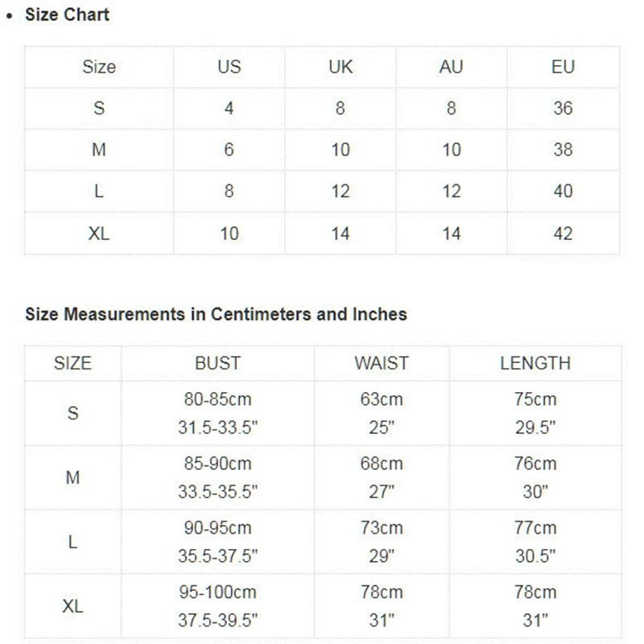Click the EU column header
Image resolution: width=644 pixels, height=644 pixels.
pyautogui.click(x=563, y=67)
